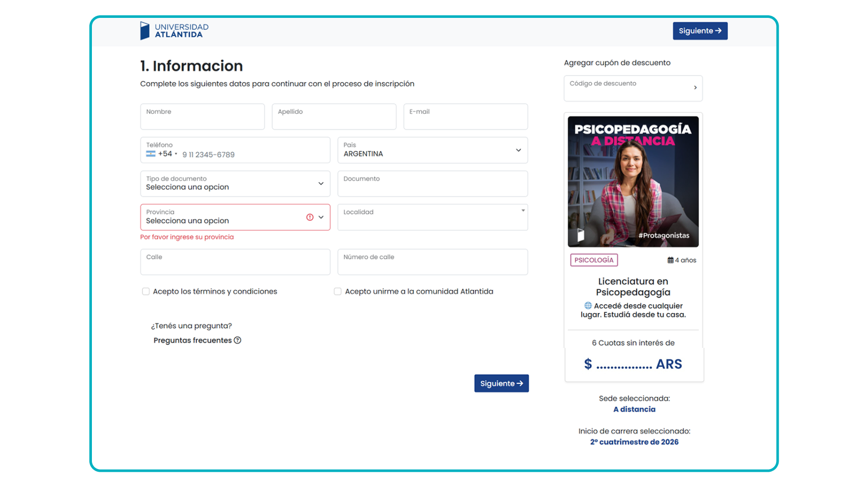Image resolution: width=868 pixels, height=487 pixels.
Task: Click the Número de calle input field
Action: click(432, 262)
